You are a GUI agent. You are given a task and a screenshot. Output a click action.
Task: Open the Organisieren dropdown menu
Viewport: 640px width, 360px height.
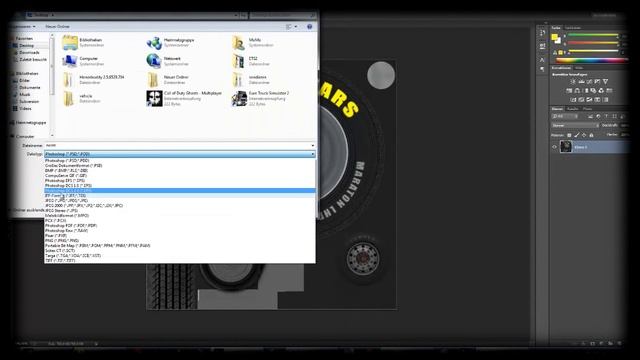pyautogui.click(x=22, y=27)
